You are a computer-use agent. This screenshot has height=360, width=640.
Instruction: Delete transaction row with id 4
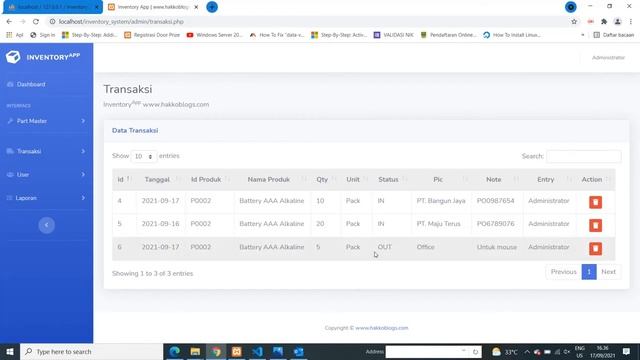(595, 202)
